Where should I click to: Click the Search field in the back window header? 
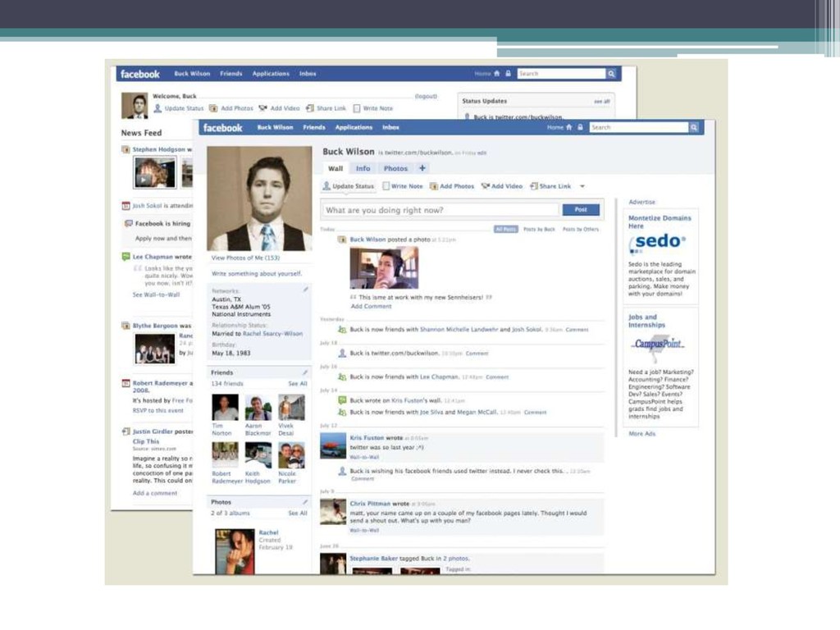(561, 74)
